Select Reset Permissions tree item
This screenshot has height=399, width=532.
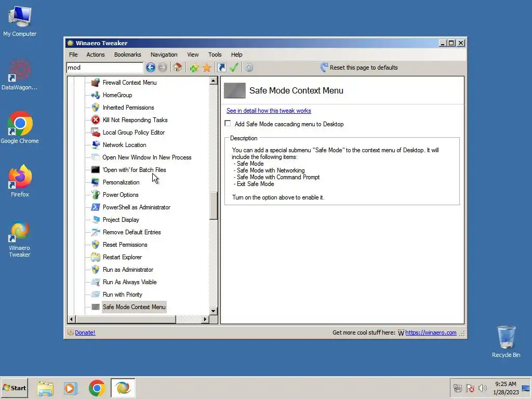point(125,245)
